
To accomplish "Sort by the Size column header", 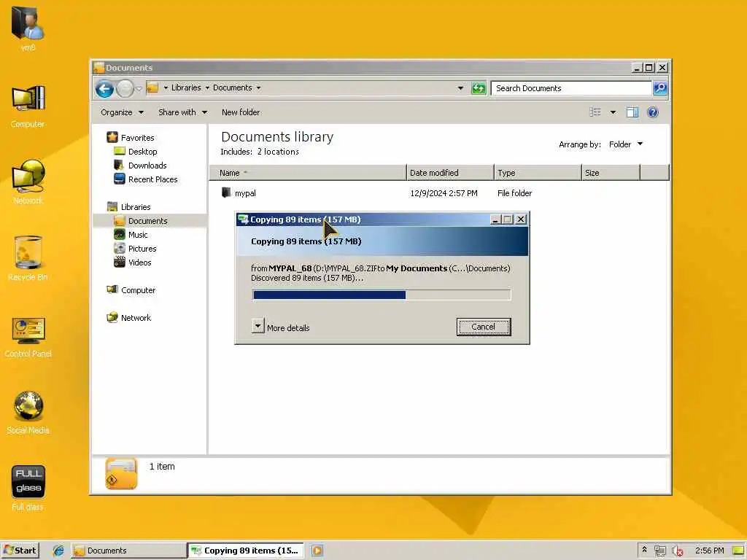I will click(x=611, y=173).
